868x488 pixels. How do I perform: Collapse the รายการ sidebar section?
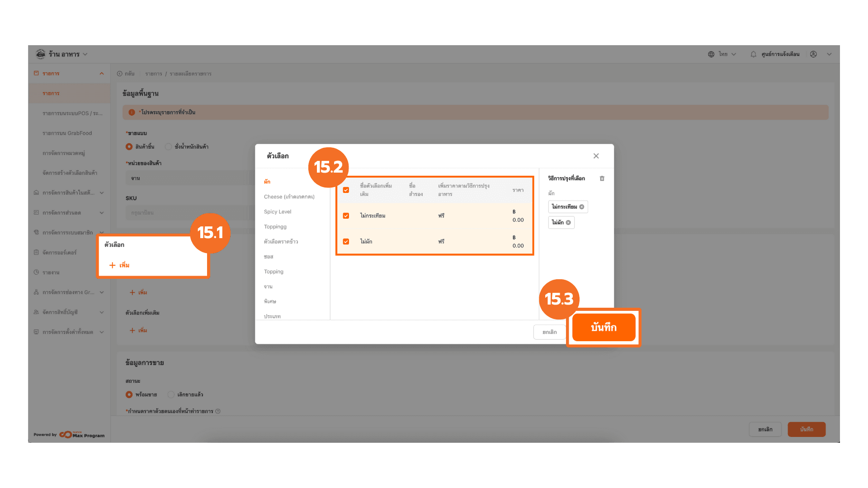coord(102,74)
